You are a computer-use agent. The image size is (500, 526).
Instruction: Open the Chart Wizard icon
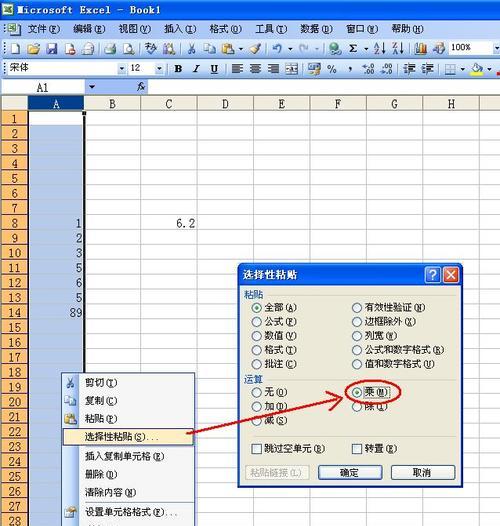pyautogui.click(x=420, y=49)
